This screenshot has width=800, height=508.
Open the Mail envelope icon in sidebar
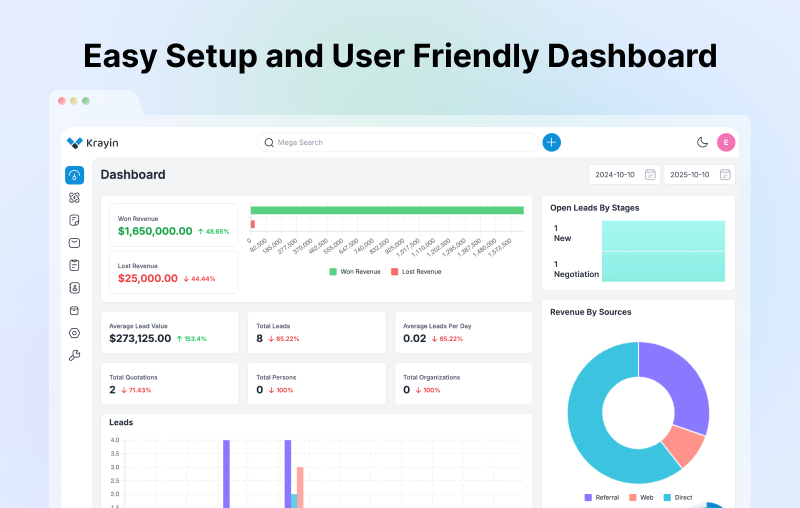click(74, 243)
